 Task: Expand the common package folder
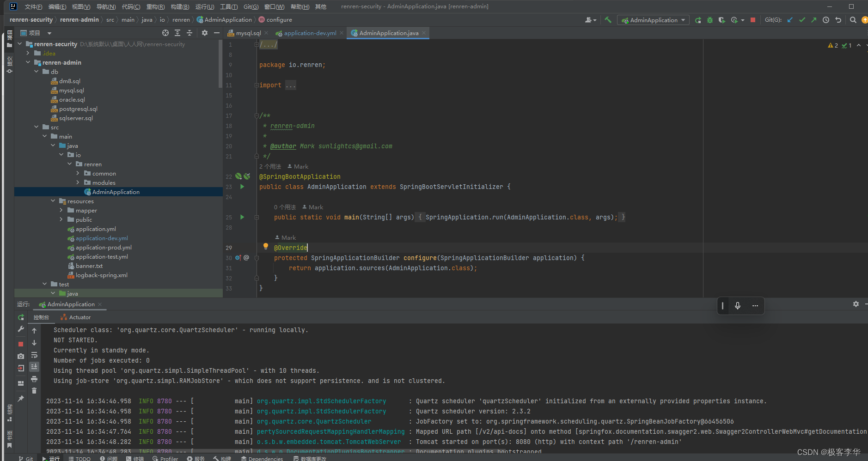coord(78,173)
